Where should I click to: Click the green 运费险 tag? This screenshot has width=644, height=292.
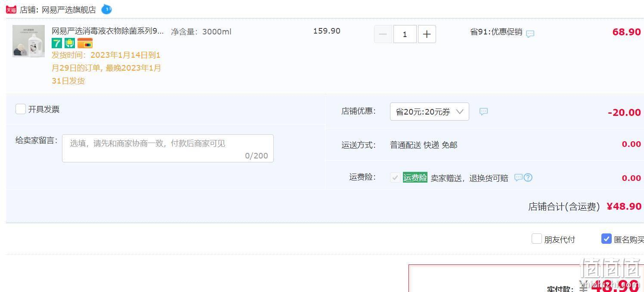[x=415, y=177]
